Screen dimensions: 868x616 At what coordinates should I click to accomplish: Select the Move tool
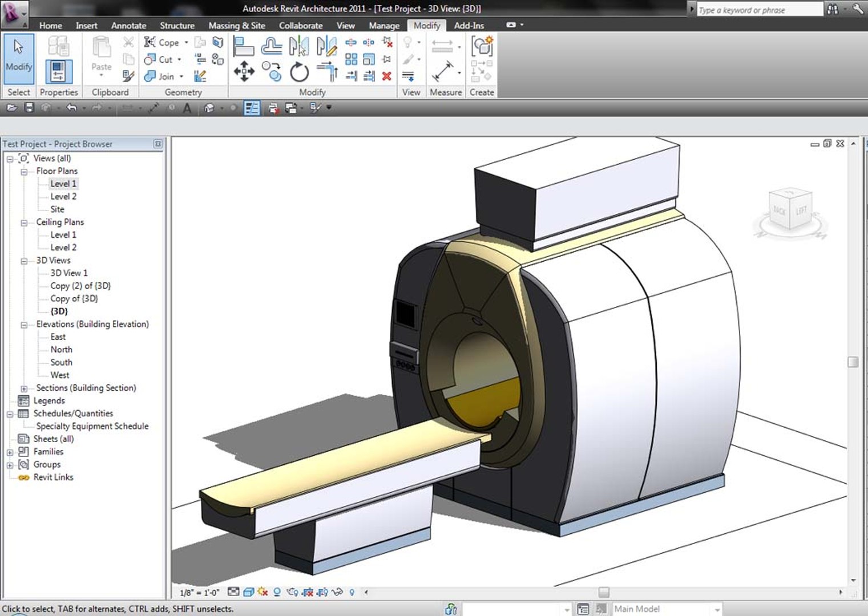(244, 72)
